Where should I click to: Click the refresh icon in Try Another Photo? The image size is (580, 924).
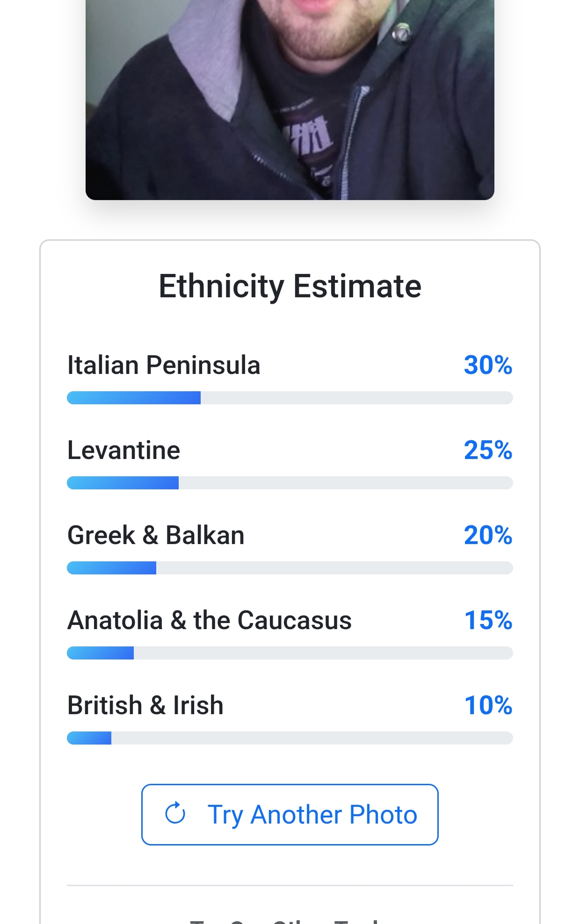pos(175,814)
